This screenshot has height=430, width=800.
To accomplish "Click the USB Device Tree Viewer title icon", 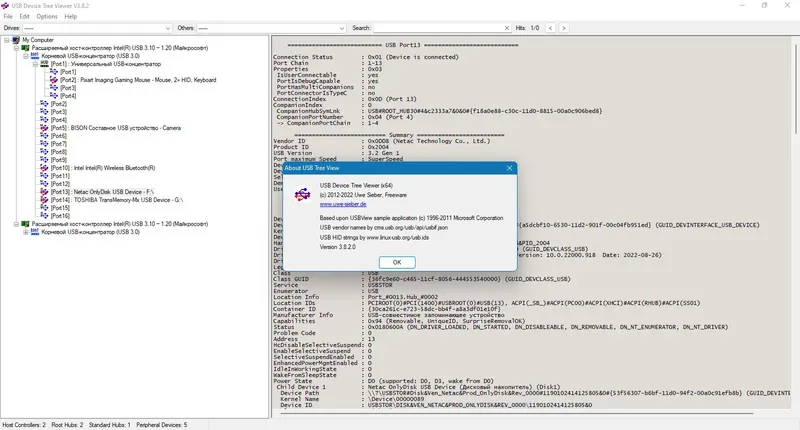I will click(5, 6).
